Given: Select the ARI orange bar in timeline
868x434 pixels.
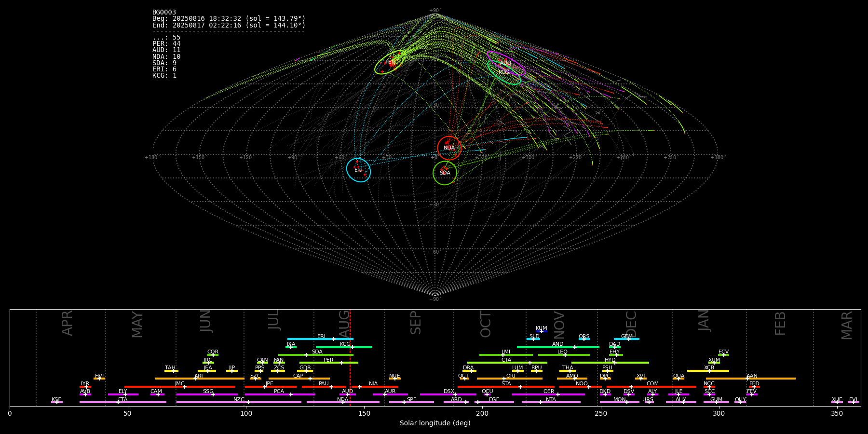Looking at the screenshot, I should point(200,379).
